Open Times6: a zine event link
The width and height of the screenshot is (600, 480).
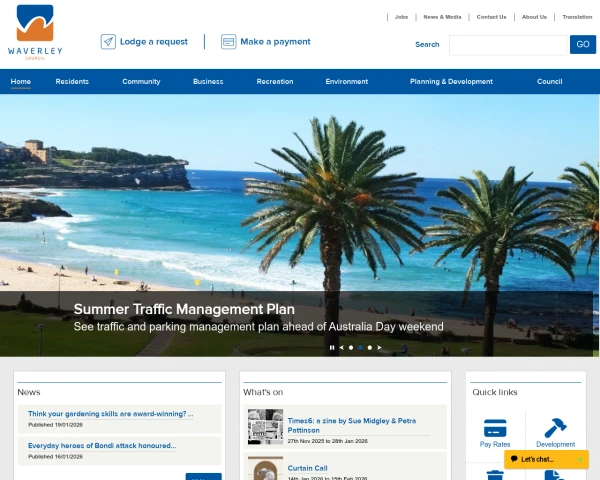352,425
